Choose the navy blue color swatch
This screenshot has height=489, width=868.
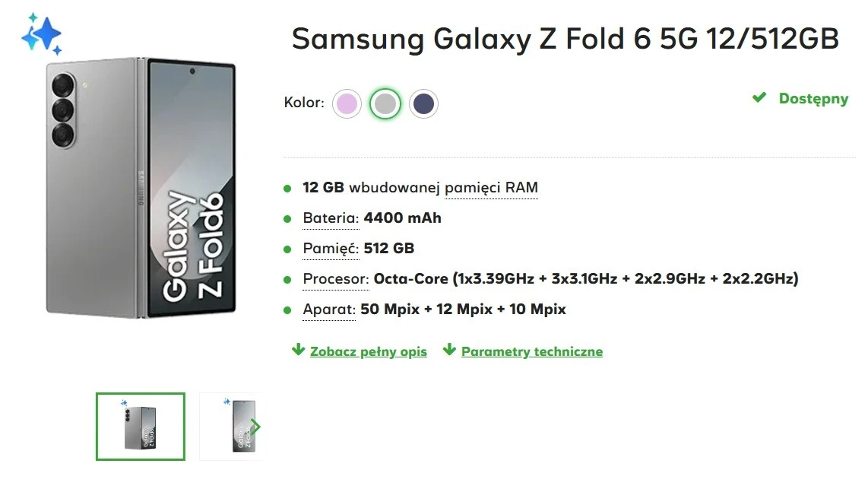pyautogui.click(x=423, y=103)
